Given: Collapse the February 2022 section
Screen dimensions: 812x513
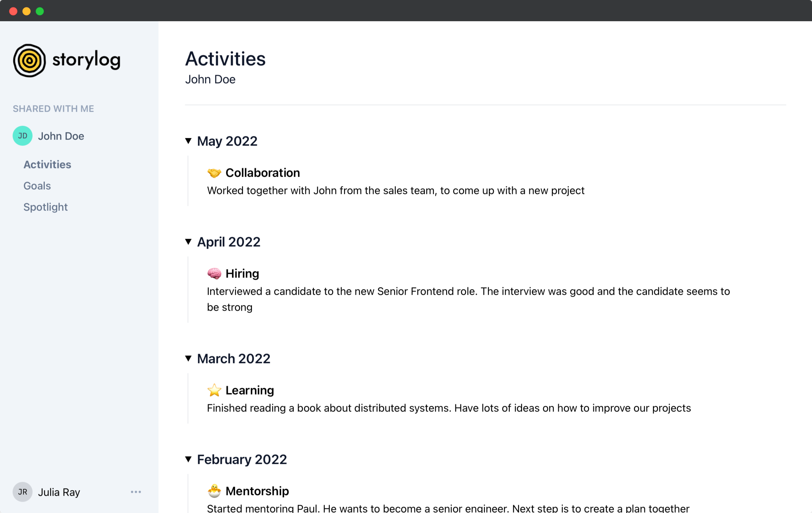Looking at the screenshot, I should pos(189,459).
